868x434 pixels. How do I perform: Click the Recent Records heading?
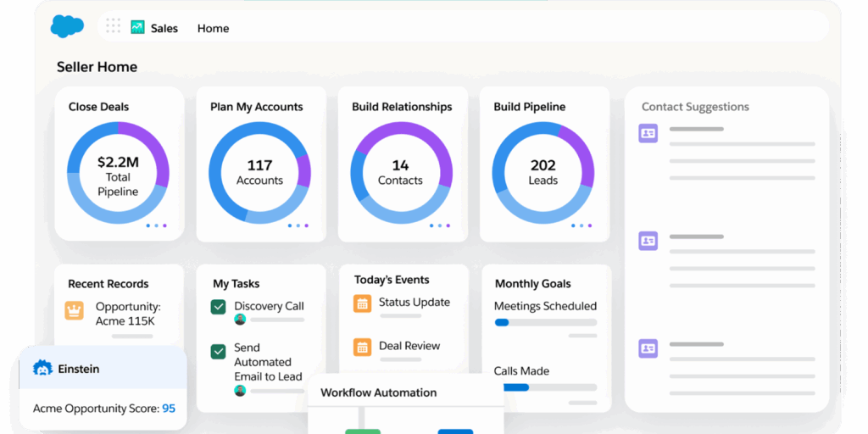108,284
